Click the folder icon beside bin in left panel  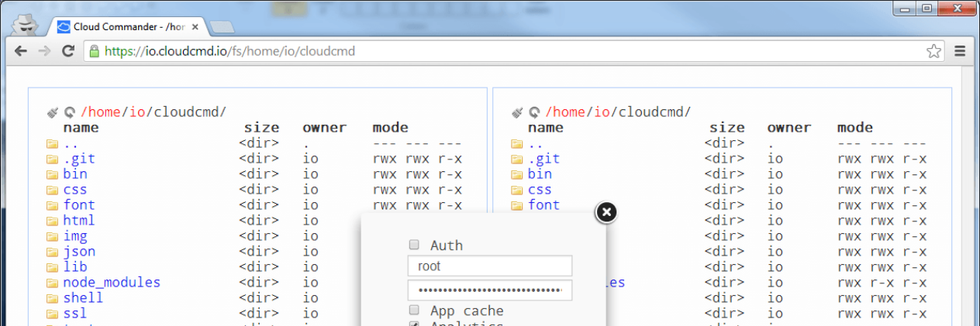52,174
